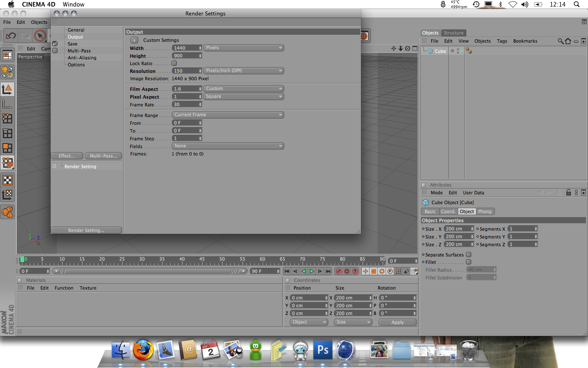Click the house icon in Objects manager
This screenshot has height=368, width=588.
tap(568, 41)
